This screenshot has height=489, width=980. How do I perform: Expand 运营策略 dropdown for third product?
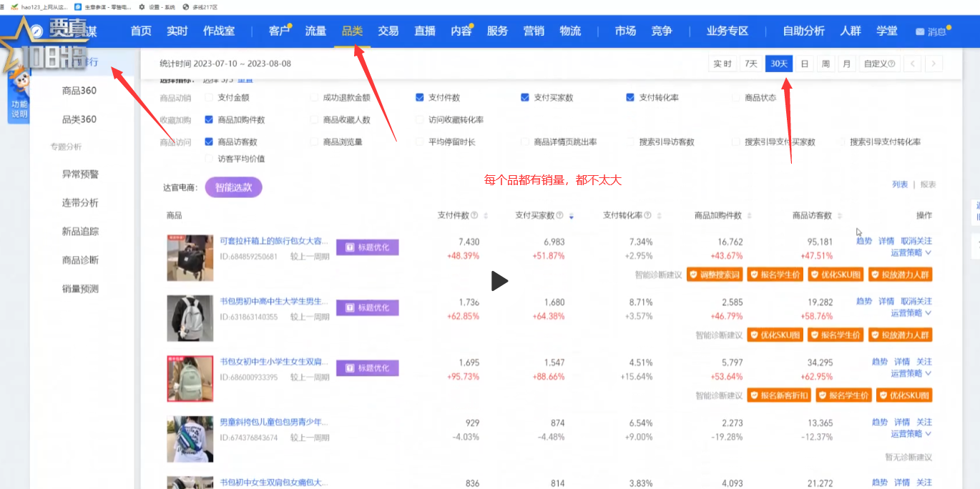pos(911,373)
